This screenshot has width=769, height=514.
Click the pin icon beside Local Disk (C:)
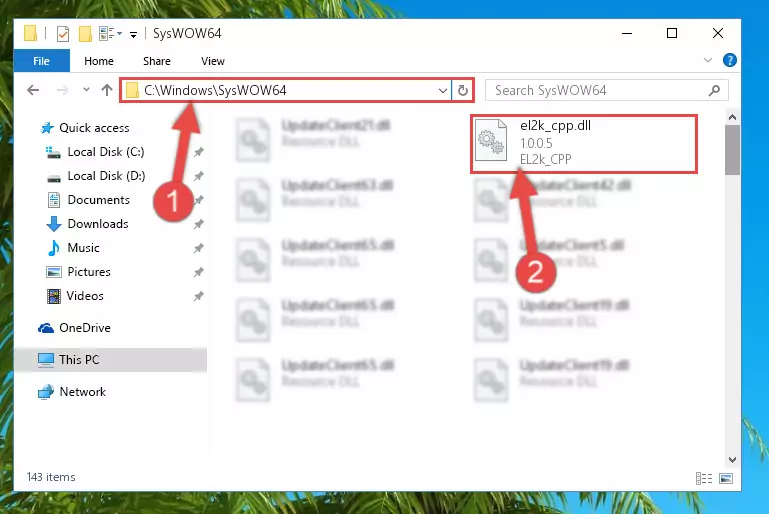199,152
